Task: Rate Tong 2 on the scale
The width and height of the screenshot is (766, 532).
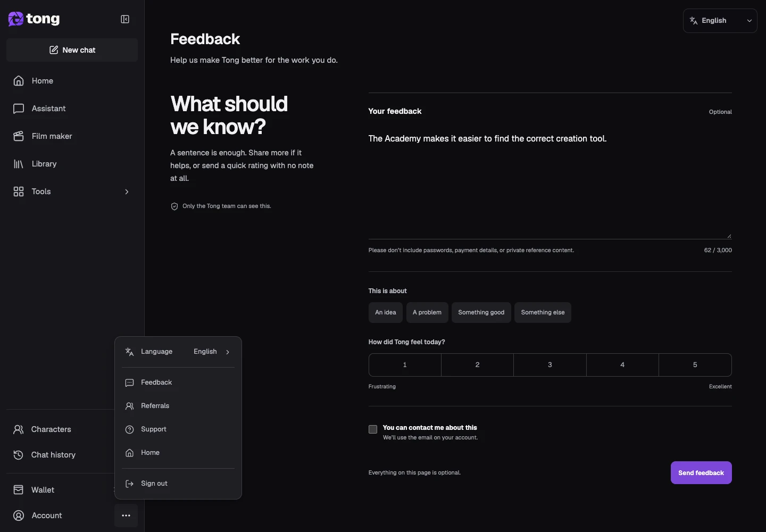Action: click(x=477, y=365)
